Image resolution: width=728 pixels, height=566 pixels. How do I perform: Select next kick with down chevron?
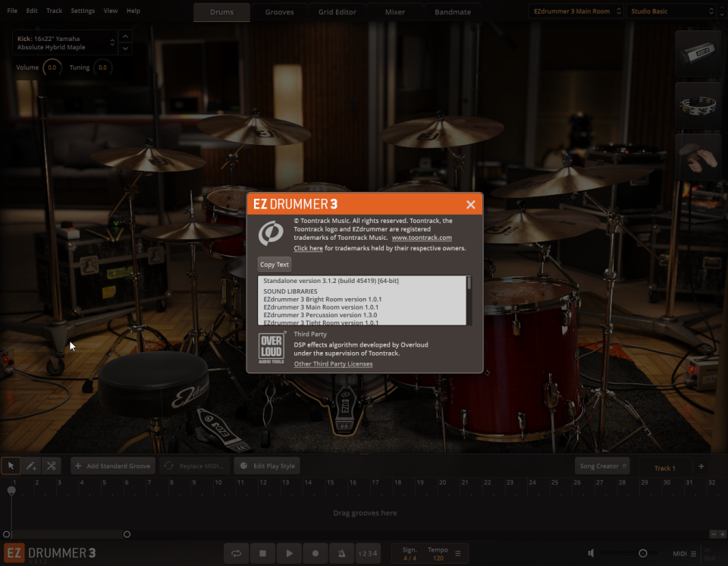(x=125, y=49)
